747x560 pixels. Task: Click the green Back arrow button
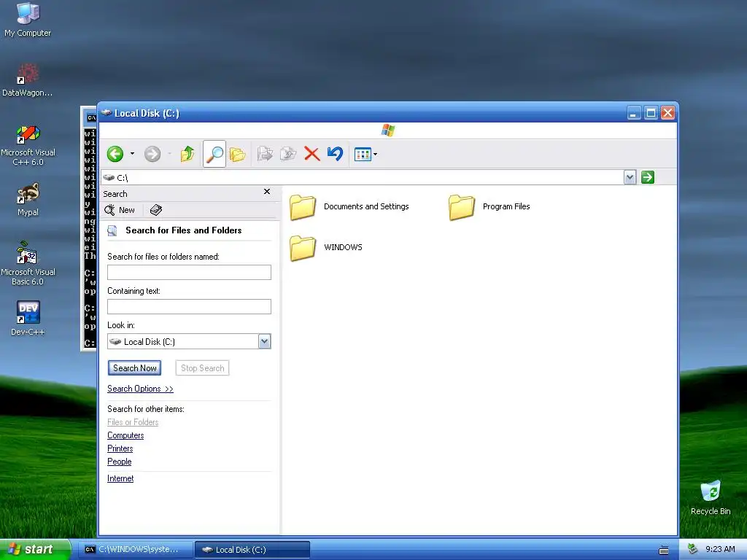pyautogui.click(x=115, y=154)
